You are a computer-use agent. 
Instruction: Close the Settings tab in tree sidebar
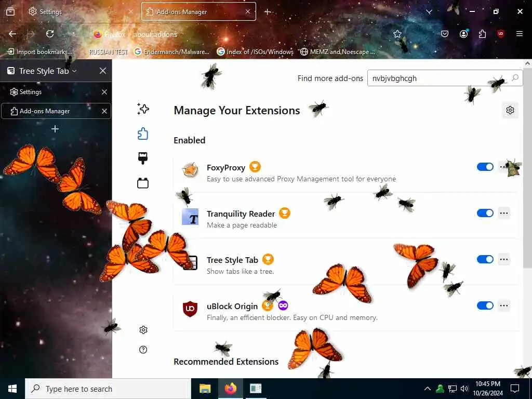tap(104, 92)
